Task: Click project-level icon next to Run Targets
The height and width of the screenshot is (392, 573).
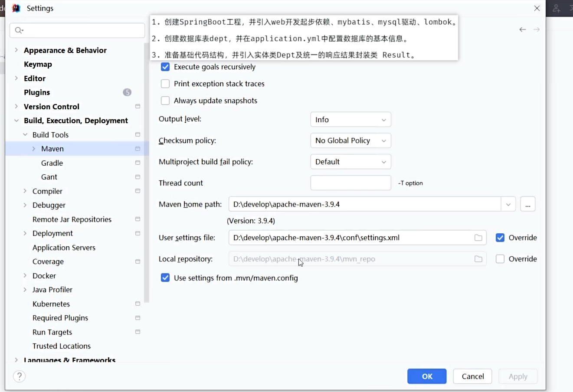Action: (138, 332)
